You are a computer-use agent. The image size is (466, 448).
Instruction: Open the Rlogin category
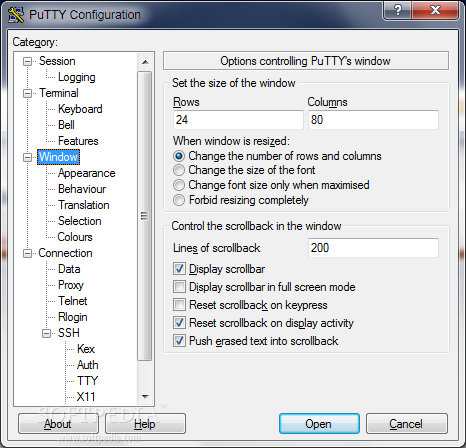point(72,317)
